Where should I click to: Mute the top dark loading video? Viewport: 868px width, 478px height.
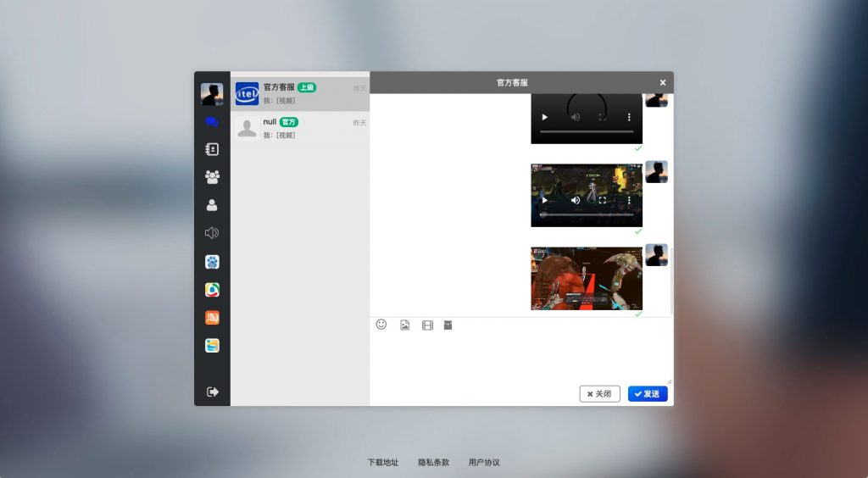pyautogui.click(x=576, y=117)
